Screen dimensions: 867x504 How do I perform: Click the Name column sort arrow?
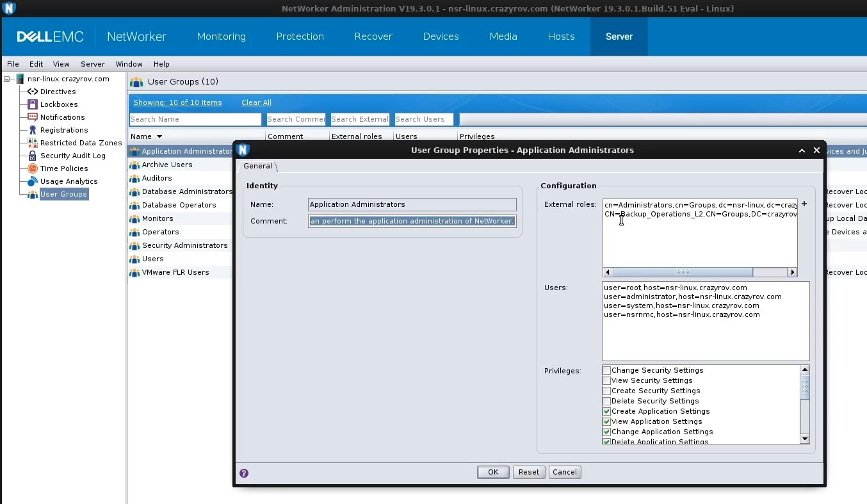pyautogui.click(x=159, y=136)
